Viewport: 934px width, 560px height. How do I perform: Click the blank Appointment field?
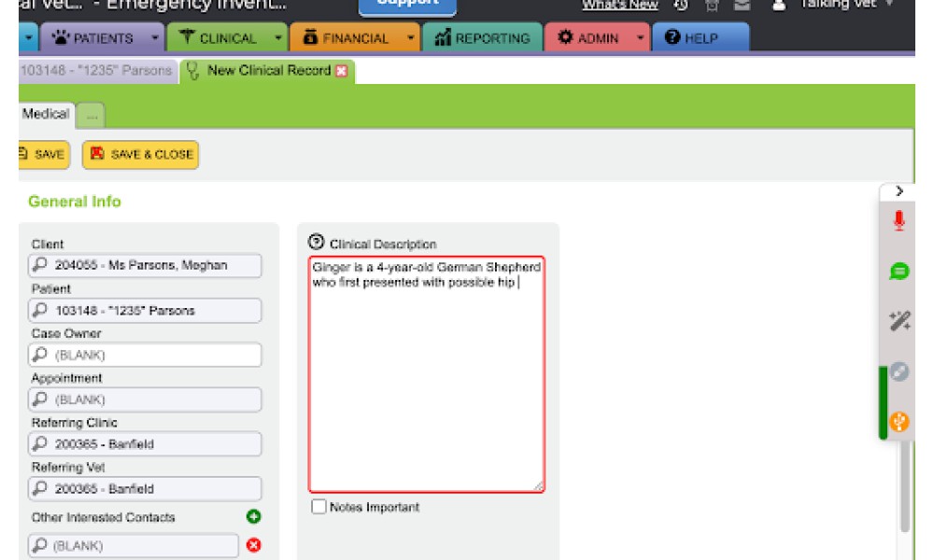pyautogui.click(x=145, y=399)
